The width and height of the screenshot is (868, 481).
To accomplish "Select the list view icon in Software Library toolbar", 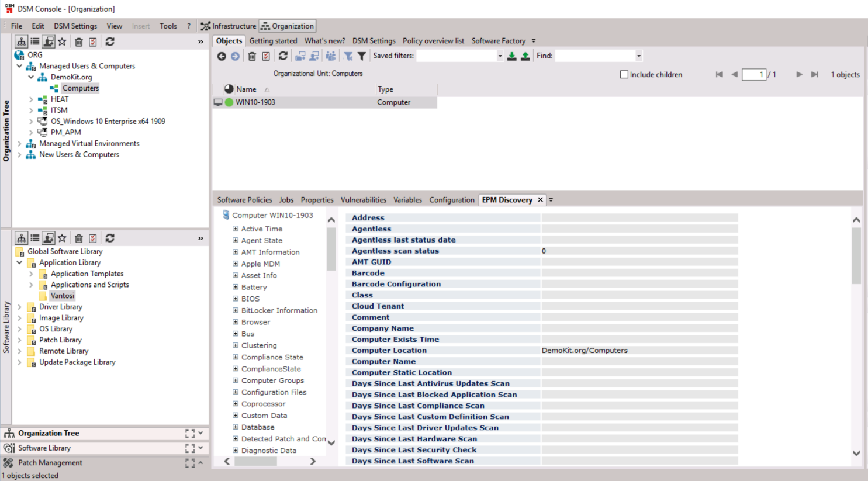I will tap(34, 238).
